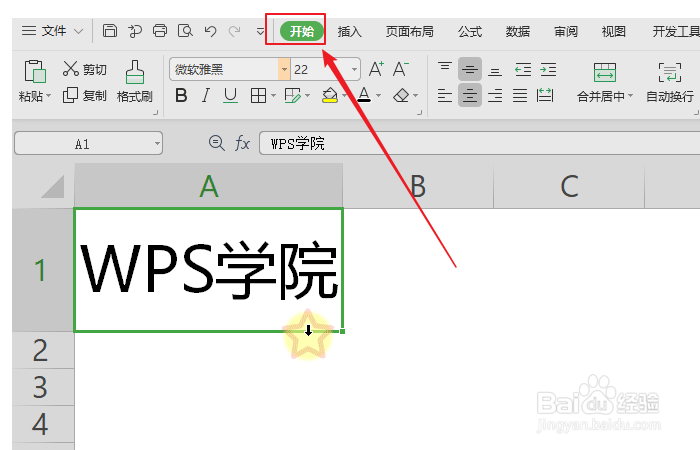700x450 pixels.
Task: Click the borders grid icon
Action: coord(258,96)
